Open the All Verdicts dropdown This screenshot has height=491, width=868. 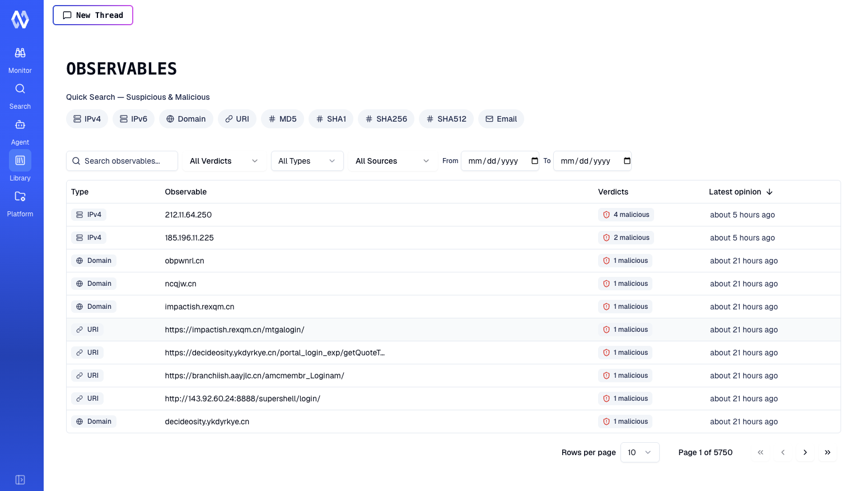224,161
